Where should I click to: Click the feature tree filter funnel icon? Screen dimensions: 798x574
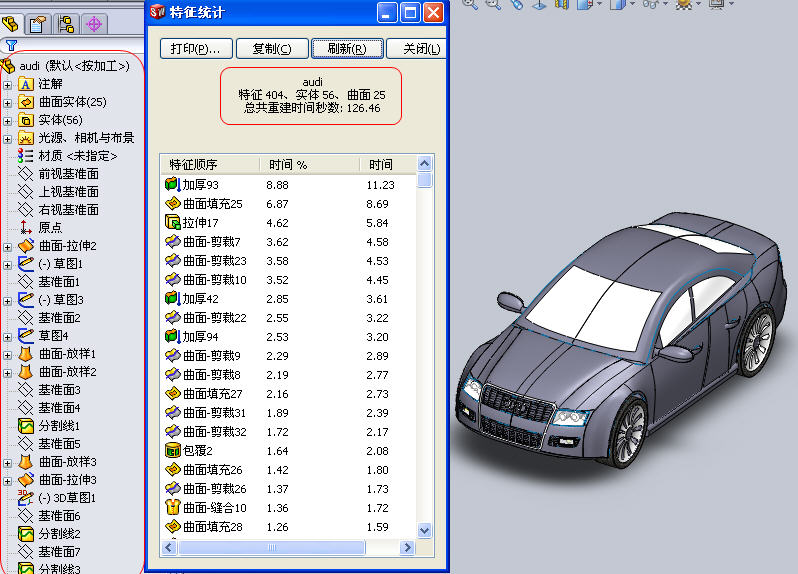coord(11,45)
